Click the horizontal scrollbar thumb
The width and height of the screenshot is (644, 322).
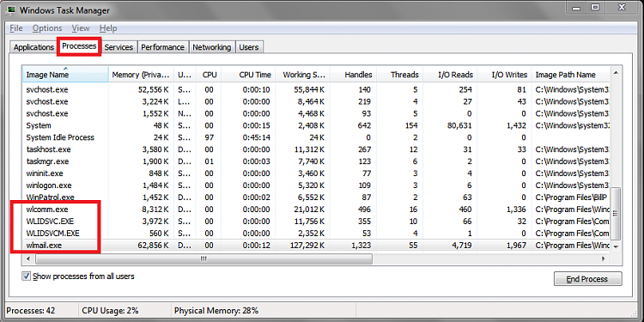(x=204, y=258)
